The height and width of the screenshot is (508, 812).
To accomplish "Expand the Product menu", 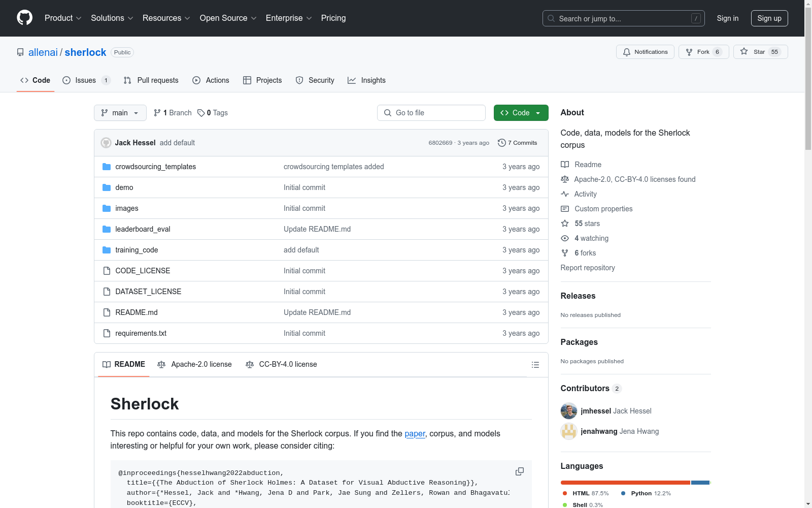I will [x=63, y=18].
